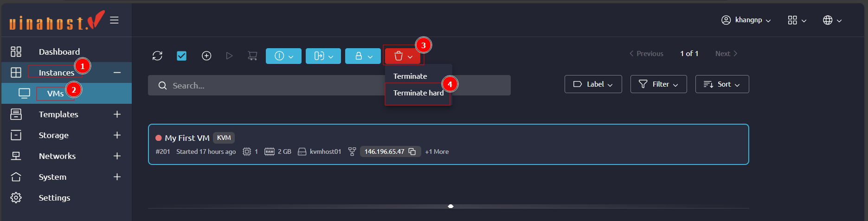Expand the Templates sidebar section
The width and height of the screenshot is (868, 221).
117,114
